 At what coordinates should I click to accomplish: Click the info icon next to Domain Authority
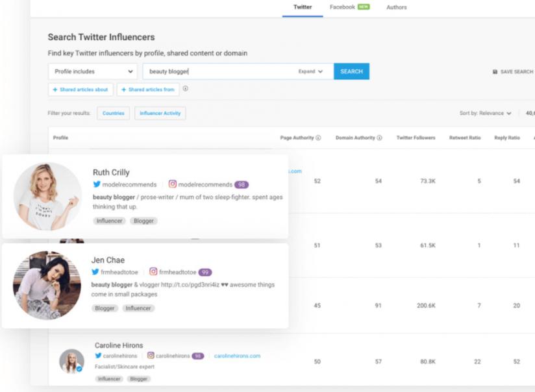(x=379, y=138)
